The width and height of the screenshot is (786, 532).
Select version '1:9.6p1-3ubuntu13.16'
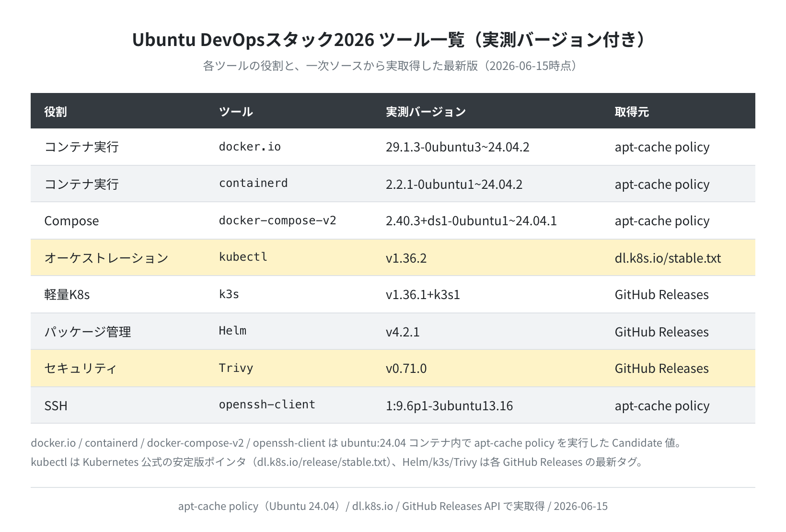pos(449,405)
